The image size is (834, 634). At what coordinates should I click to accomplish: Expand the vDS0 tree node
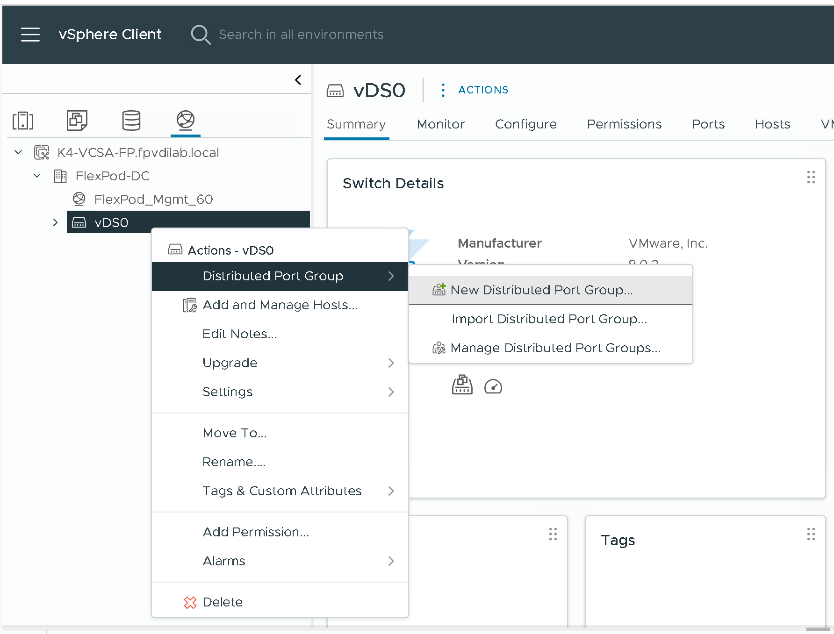(x=55, y=222)
